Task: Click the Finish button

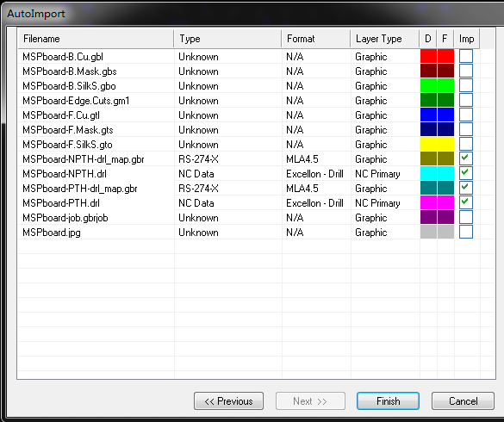Action: point(388,400)
